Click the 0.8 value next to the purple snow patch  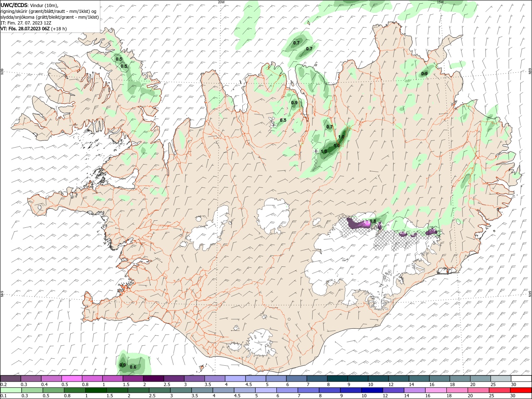click(373, 221)
